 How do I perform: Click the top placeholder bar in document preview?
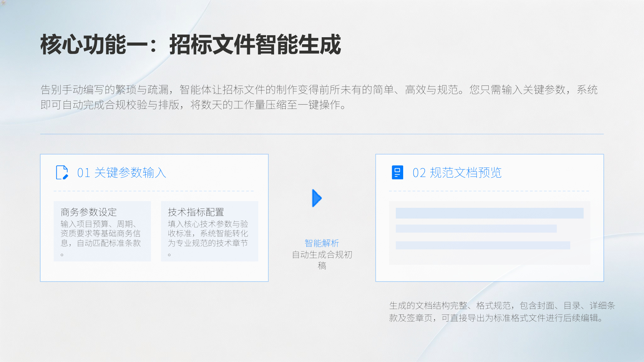490,213
